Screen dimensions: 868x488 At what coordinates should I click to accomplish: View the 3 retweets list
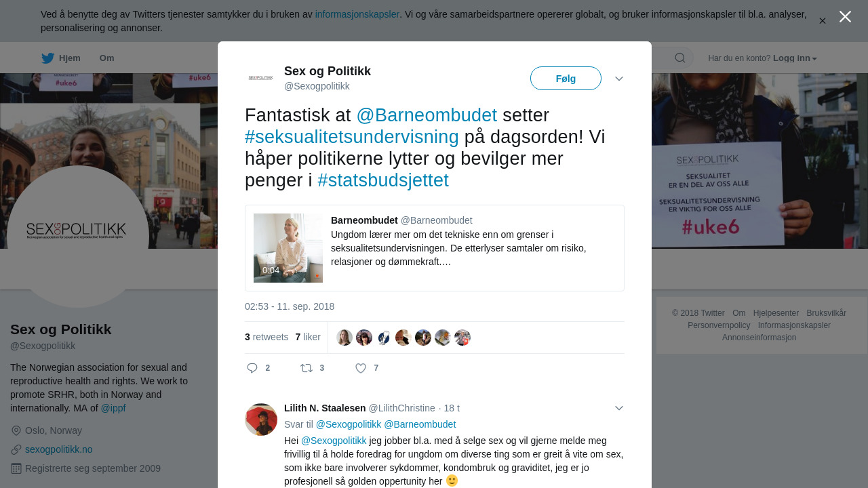[x=267, y=337]
